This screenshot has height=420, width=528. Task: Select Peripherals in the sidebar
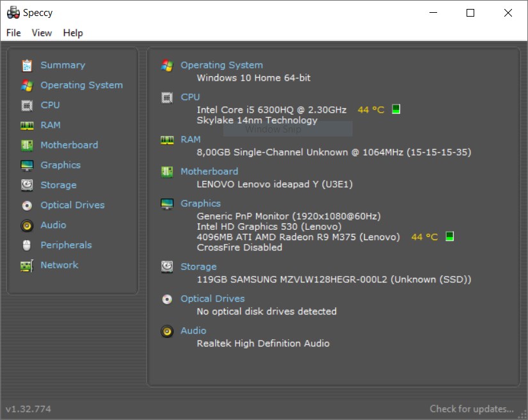pyautogui.click(x=67, y=245)
